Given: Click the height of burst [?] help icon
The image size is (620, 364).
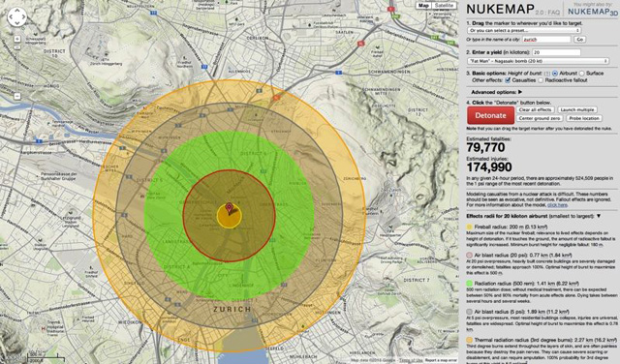Looking at the screenshot, I should coord(547,74).
